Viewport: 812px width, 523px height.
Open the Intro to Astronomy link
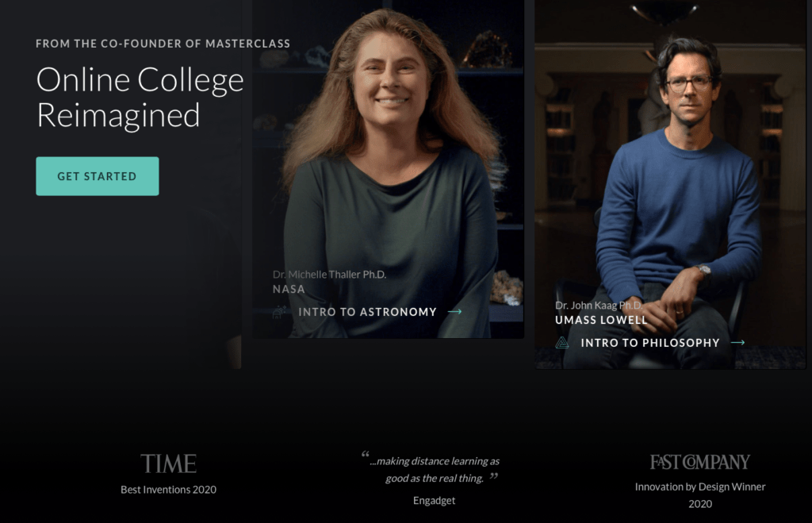367,312
